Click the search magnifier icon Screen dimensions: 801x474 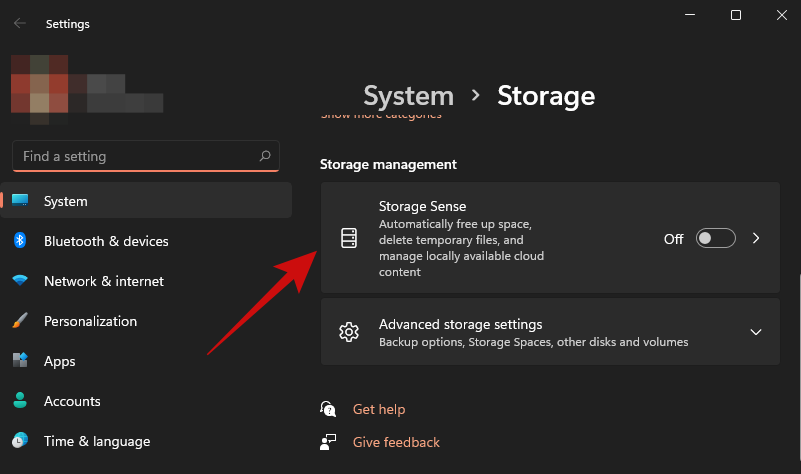pyautogui.click(x=265, y=156)
